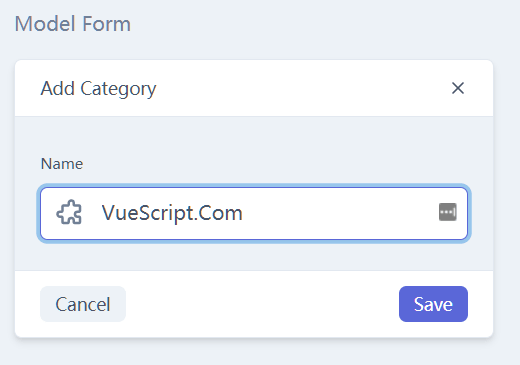Tap the jigsaw icon left of VueScript.Com
The image size is (520, 365).
tap(69, 212)
